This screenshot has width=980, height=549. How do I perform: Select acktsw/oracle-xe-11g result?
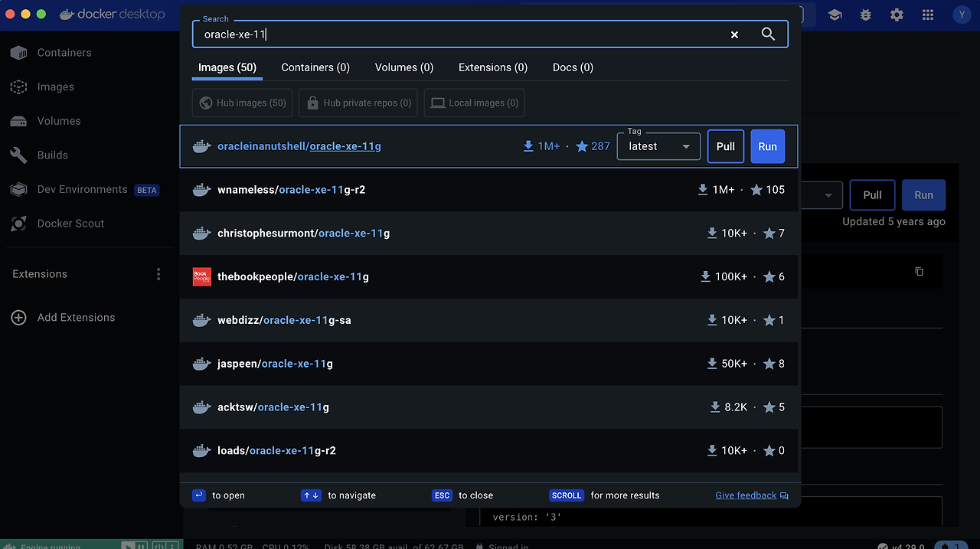pyautogui.click(x=488, y=407)
